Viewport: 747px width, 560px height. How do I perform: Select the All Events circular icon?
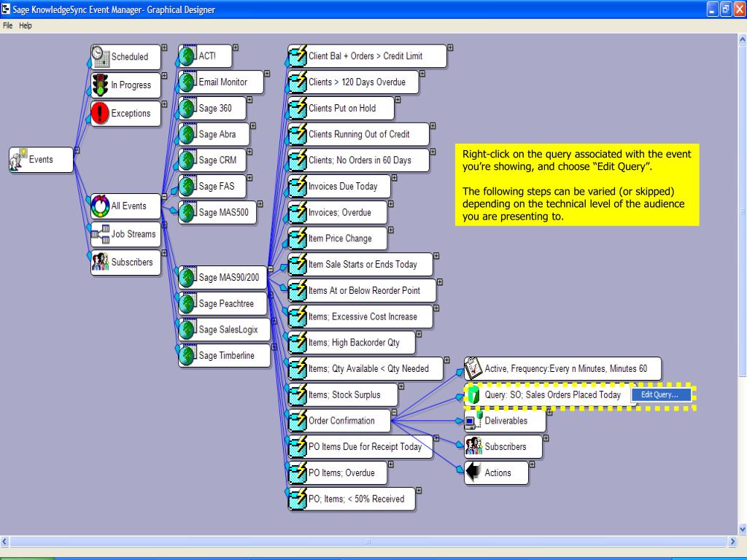[x=101, y=206]
